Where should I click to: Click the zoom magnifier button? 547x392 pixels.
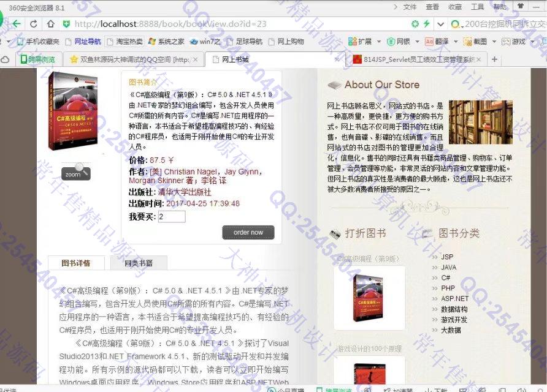coord(76,173)
